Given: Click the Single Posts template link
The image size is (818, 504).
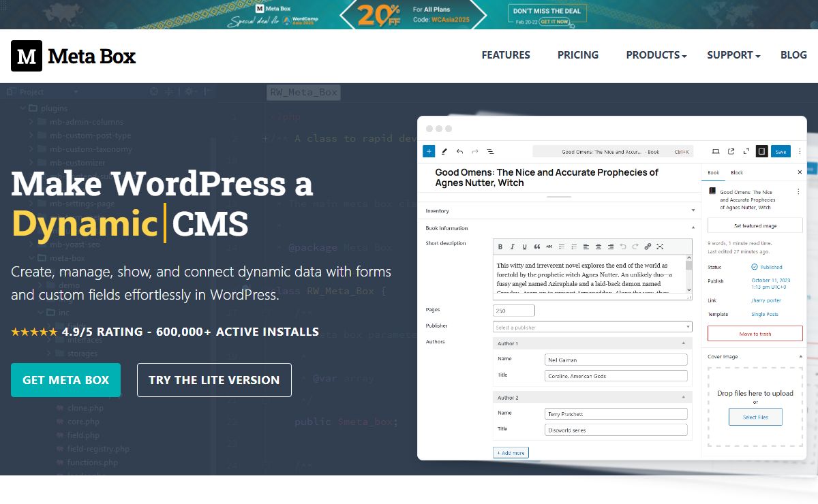Looking at the screenshot, I should tap(765, 314).
